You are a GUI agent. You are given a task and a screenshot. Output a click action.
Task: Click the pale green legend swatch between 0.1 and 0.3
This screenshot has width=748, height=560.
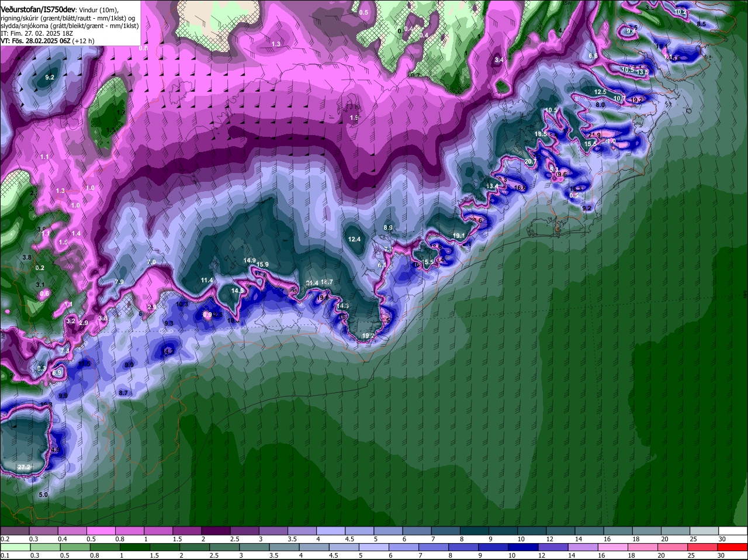pyautogui.click(x=15, y=546)
